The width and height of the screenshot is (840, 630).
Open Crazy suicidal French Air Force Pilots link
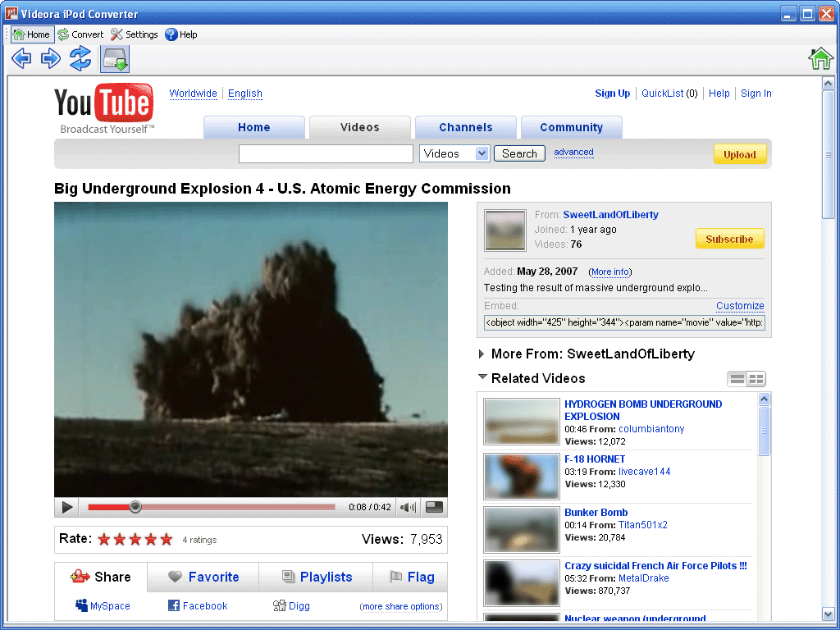[655, 566]
